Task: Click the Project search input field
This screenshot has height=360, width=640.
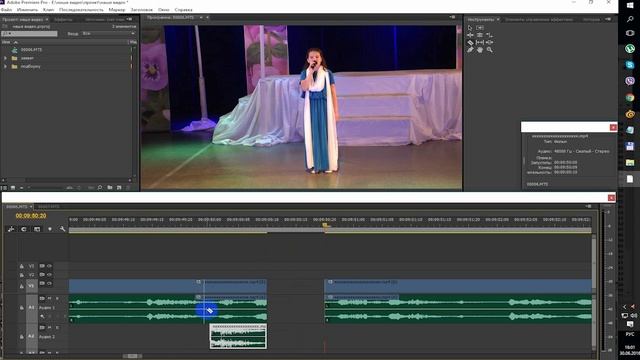Action: 29,33
